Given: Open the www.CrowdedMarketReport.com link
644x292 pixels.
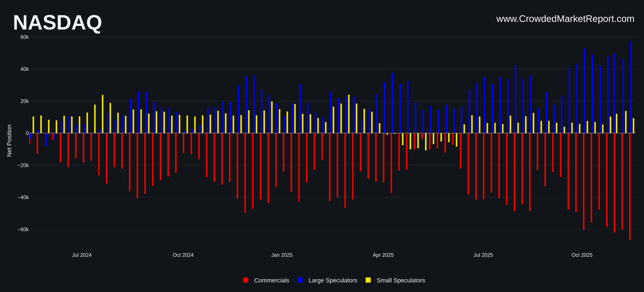Looking at the screenshot, I should pos(565,19).
